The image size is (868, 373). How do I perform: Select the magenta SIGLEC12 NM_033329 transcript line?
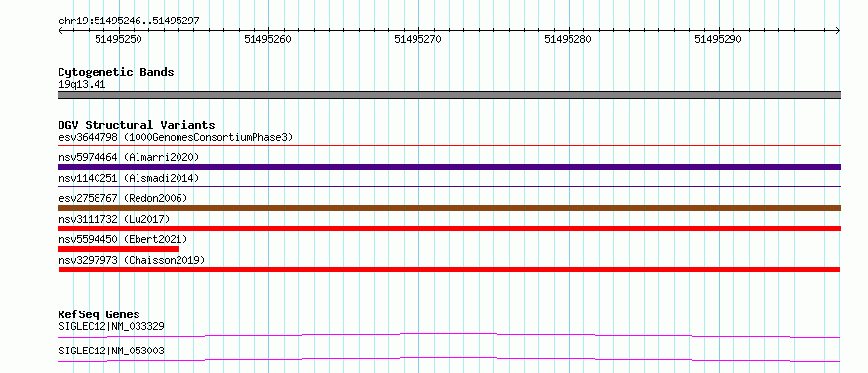point(449,335)
